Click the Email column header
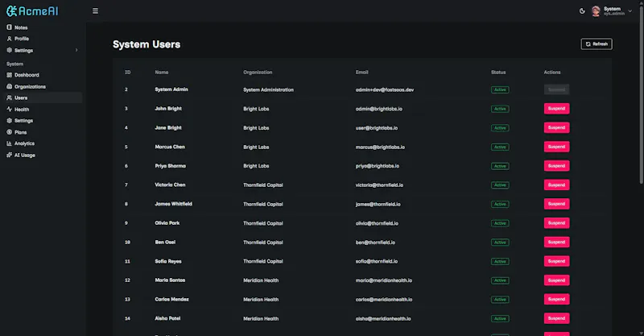The image size is (644, 336). click(x=361, y=73)
